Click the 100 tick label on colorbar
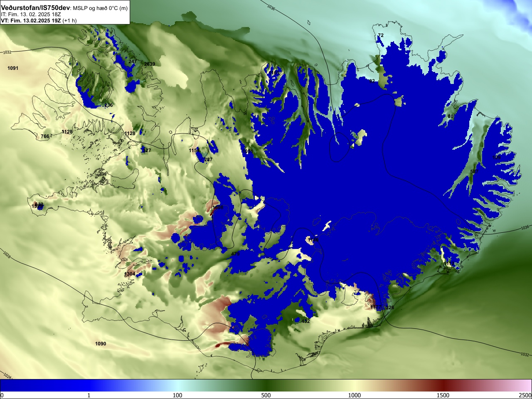This screenshot has width=532, height=399. pyautogui.click(x=177, y=395)
